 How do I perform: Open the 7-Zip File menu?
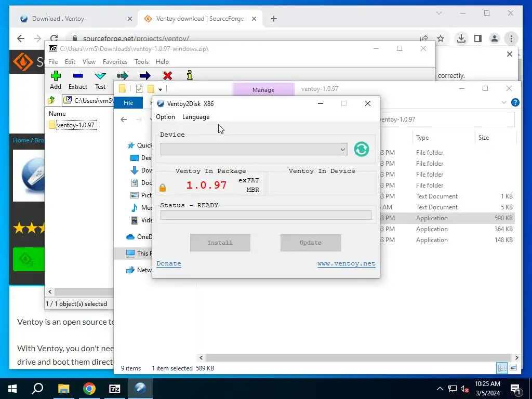pyautogui.click(x=53, y=62)
